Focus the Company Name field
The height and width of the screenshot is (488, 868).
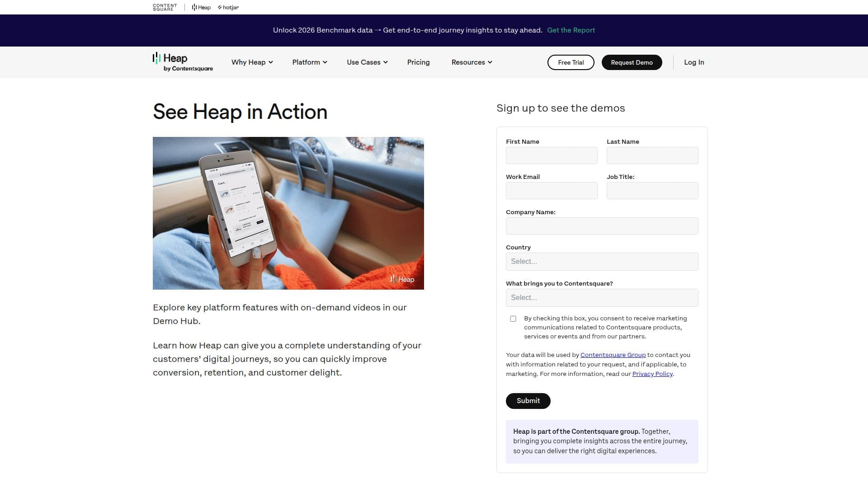pyautogui.click(x=602, y=226)
